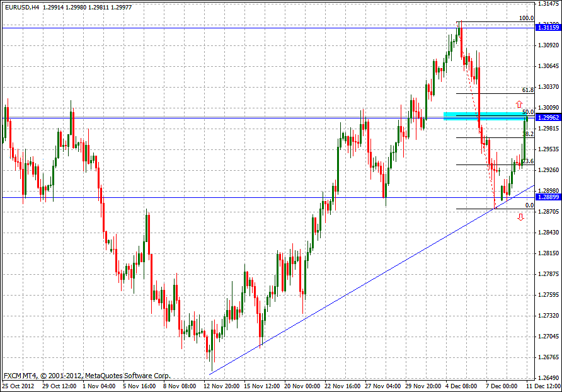Select the Fibonacci 38.2 level label

tap(528, 134)
